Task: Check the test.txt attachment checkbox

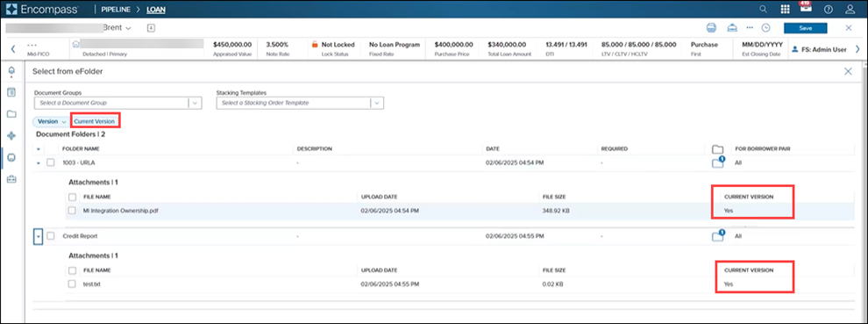Action: point(71,284)
